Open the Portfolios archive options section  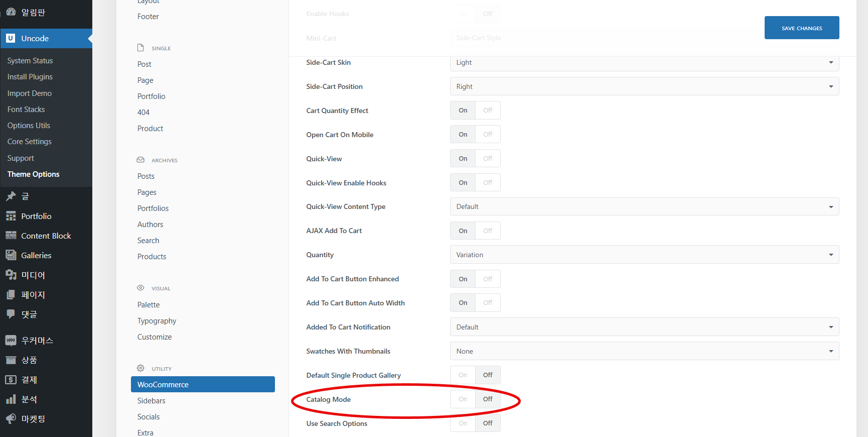click(x=153, y=208)
